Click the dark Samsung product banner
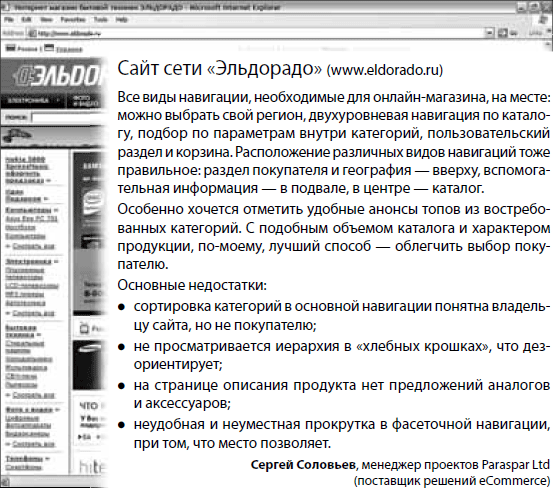553x488 pixels. coord(88,365)
